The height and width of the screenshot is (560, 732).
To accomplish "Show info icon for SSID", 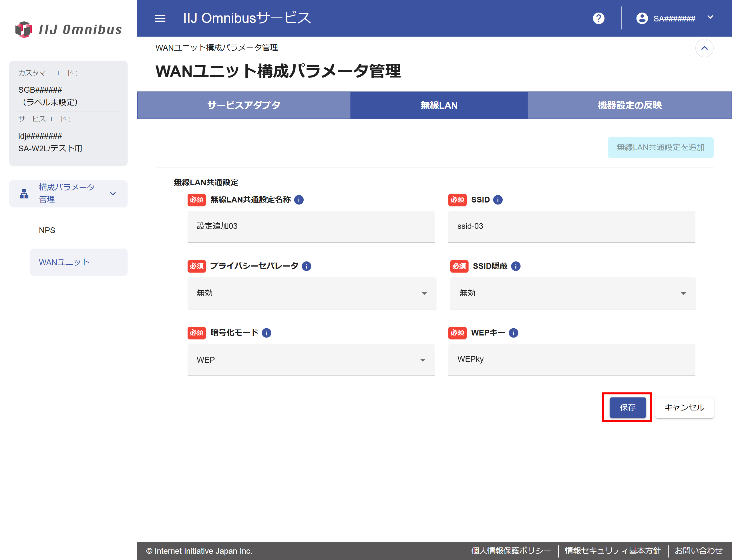I will pos(498,200).
